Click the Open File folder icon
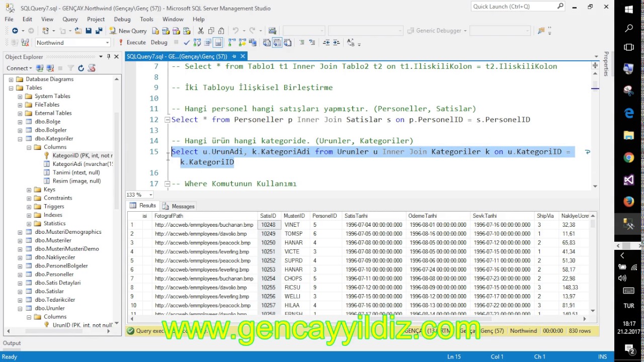Viewport: 644px width, 362px height. 78,31
